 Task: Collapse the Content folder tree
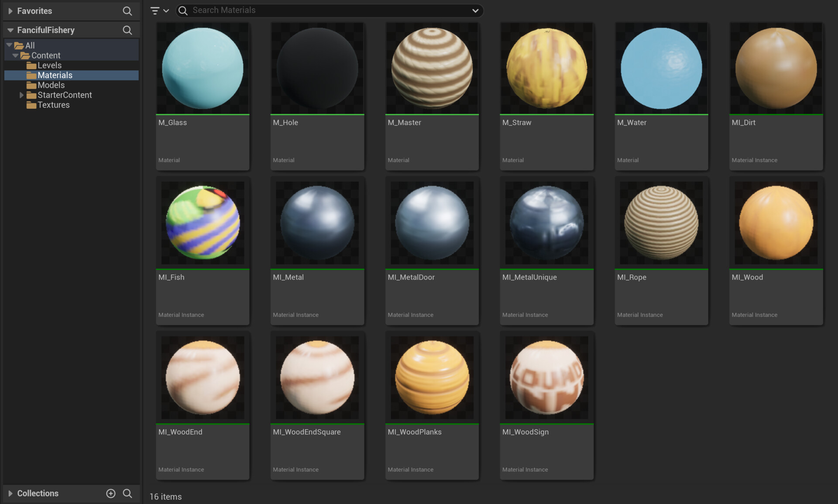click(16, 55)
